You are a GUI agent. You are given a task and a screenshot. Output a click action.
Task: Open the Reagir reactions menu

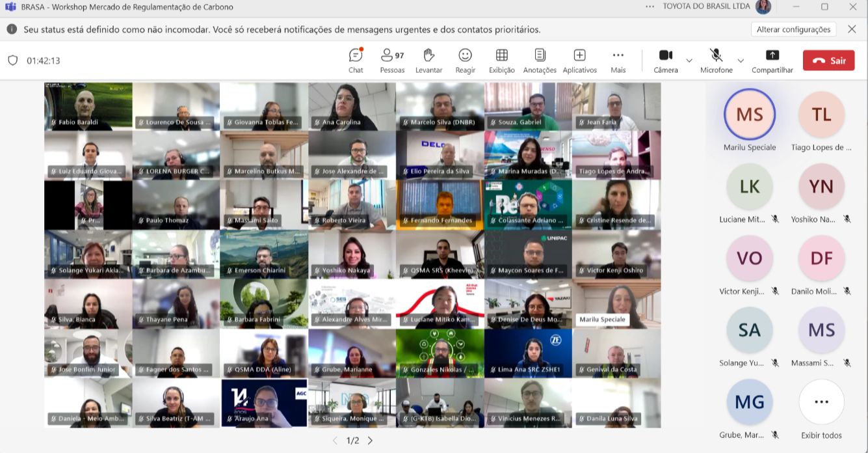tap(465, 61)
